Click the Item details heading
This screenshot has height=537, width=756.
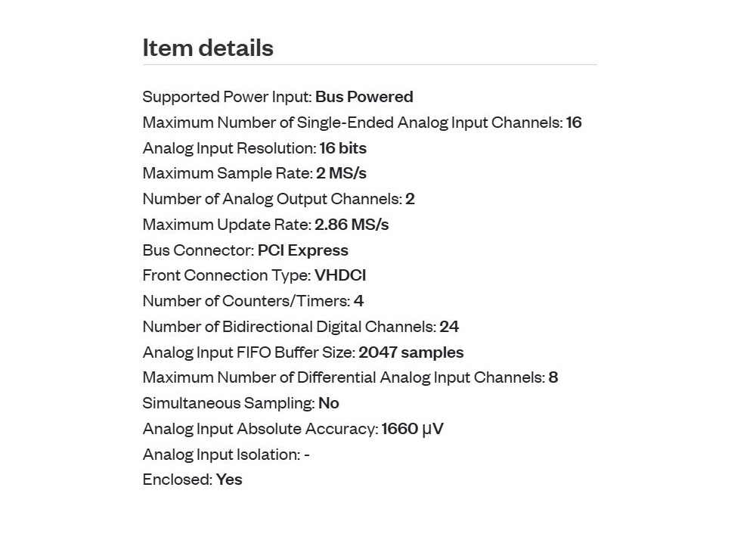208,48
